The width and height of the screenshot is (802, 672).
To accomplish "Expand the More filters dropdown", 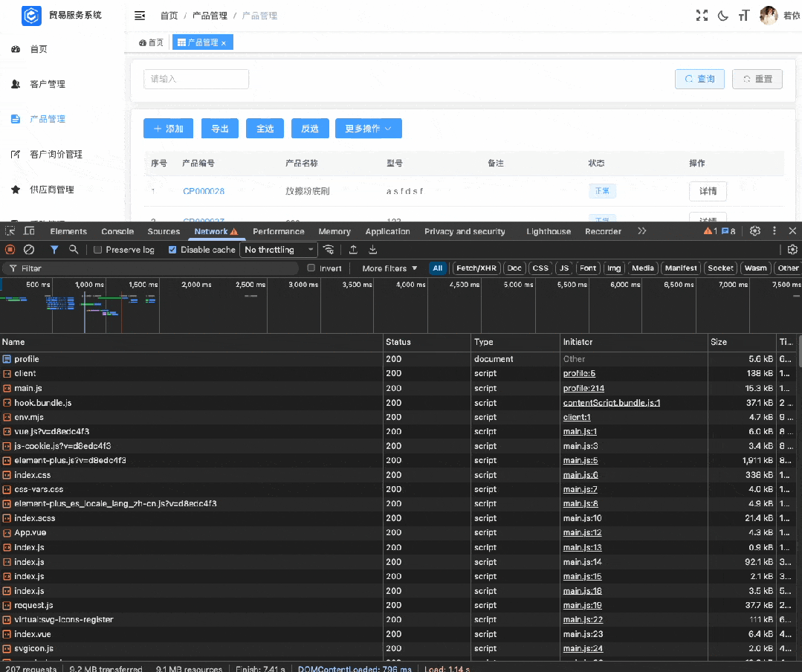I will coord(389,268).
